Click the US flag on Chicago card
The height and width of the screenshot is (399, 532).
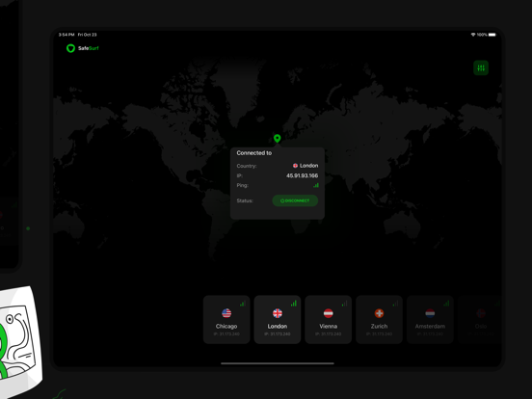coord(226,313)
